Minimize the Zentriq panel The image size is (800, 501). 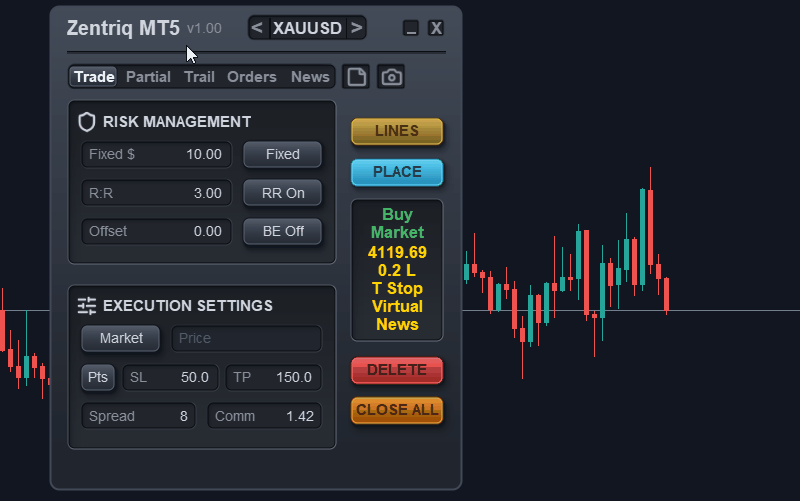point(411,28)
